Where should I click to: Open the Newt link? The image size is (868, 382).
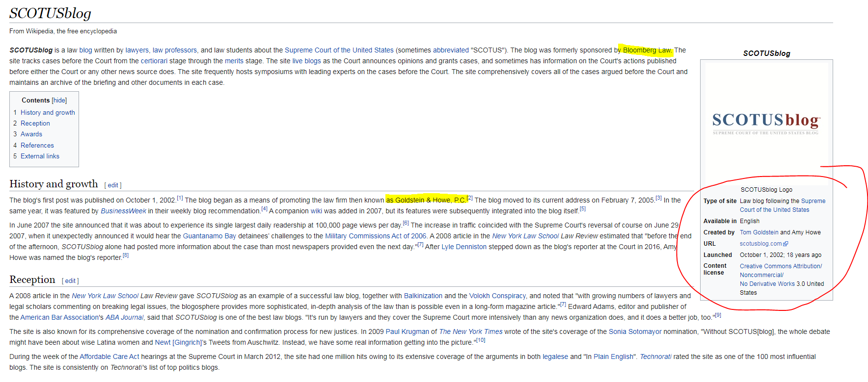point(163,342)
